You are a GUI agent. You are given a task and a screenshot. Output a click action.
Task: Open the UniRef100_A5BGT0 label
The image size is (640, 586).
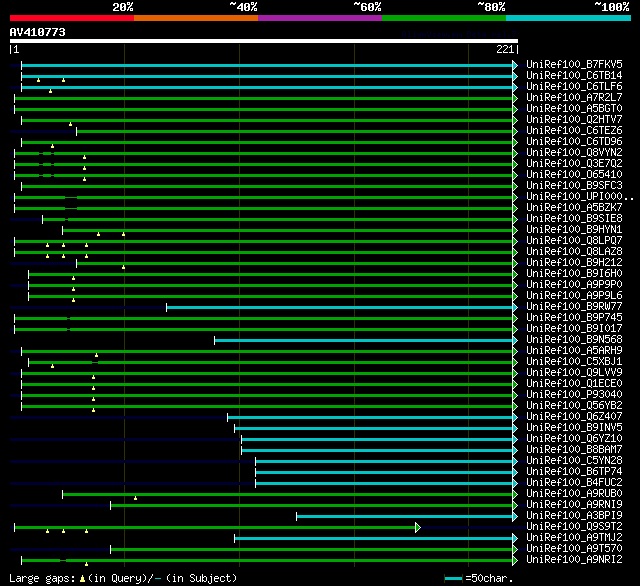[x=574, y=109]
